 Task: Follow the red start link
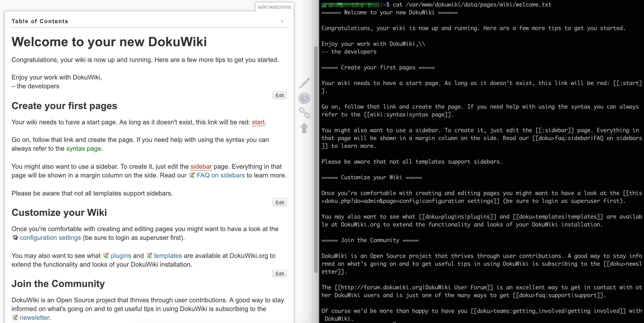point(258,122)
